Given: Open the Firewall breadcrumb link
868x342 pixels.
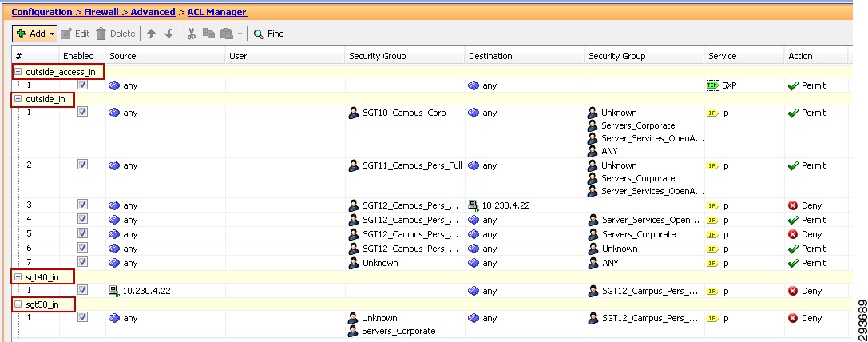Looking at the screenshot, I should coord(102,12).
